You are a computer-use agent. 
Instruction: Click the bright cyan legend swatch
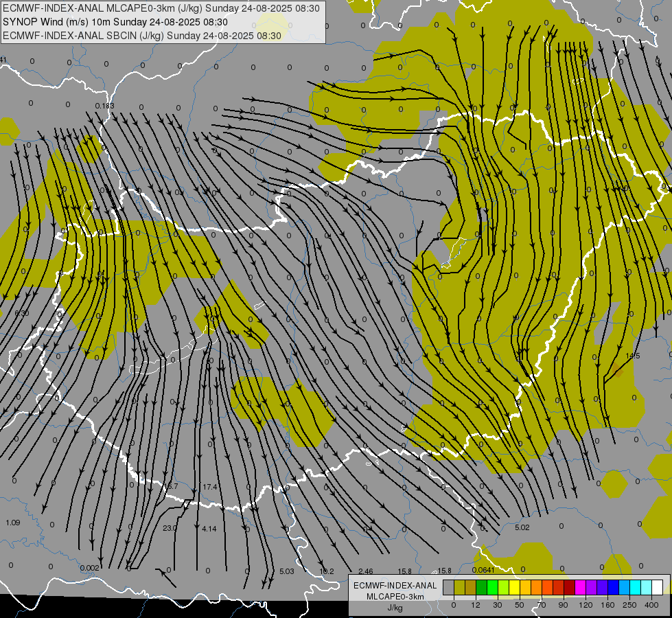click(636, 587)
